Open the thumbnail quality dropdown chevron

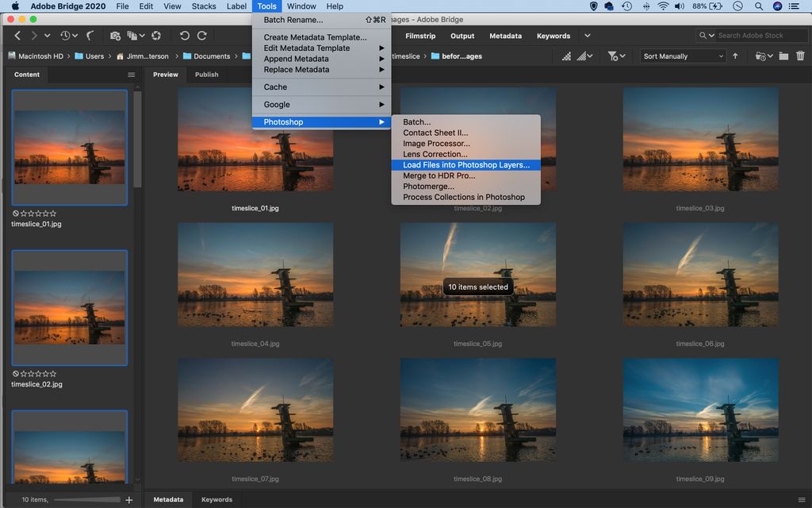pos(591,56)
